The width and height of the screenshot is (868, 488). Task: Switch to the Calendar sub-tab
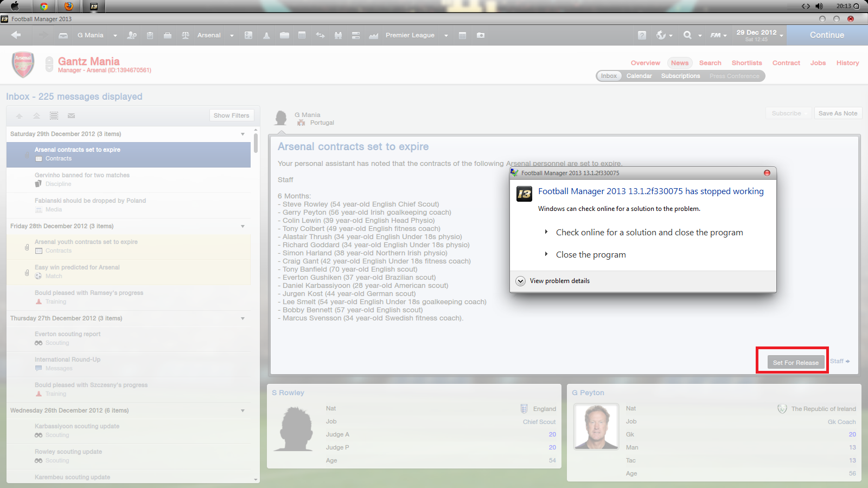pyautogui.click(x=639, y=76)
